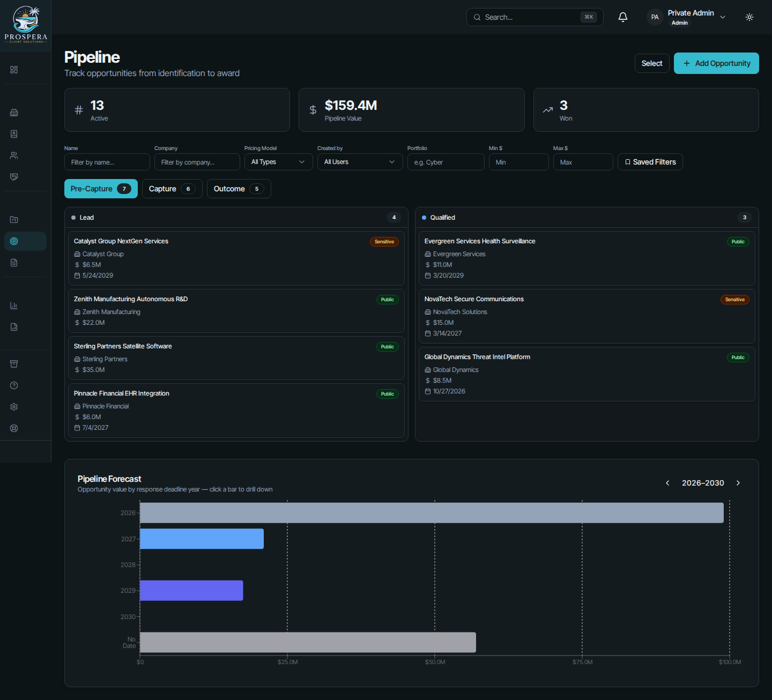Image resolution: width=772 pixels, height=700 pixels.
Task: Switch to the Capture tab
Action: 172,189
